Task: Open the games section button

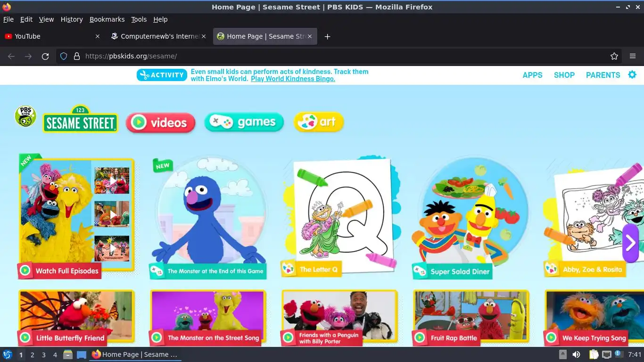Action: pos(244,122)
